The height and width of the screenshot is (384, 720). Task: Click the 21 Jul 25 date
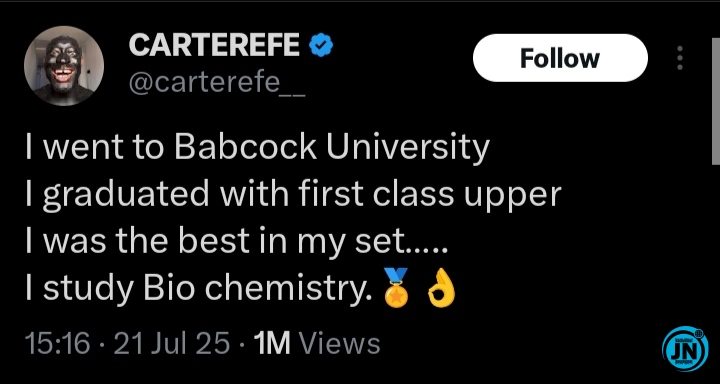pos(172,344)
